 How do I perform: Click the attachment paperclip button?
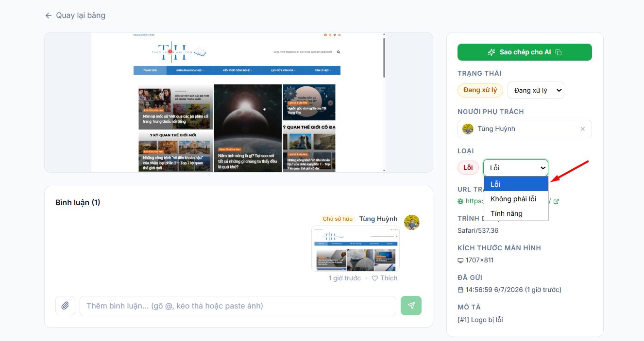coord(65,306)
